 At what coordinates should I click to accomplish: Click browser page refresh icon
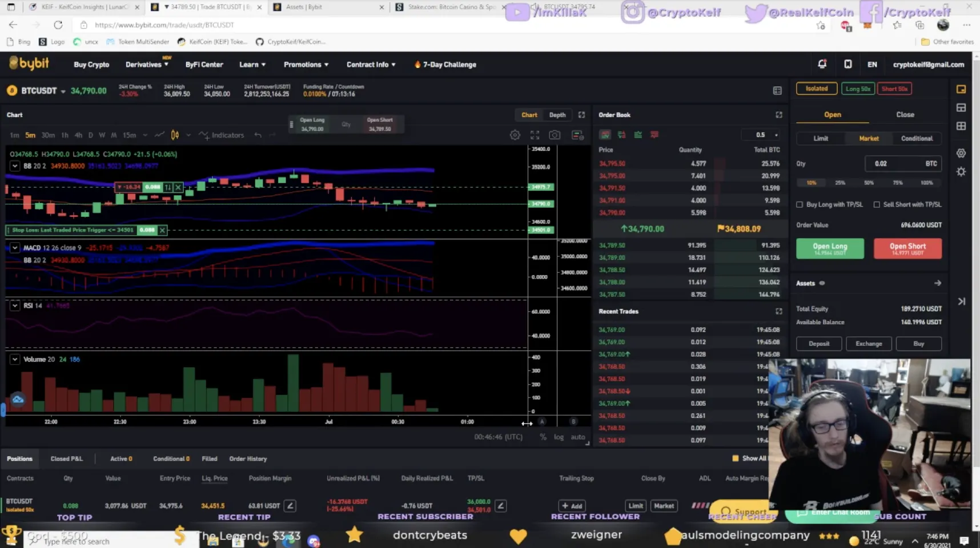click(x=58, y=25)
